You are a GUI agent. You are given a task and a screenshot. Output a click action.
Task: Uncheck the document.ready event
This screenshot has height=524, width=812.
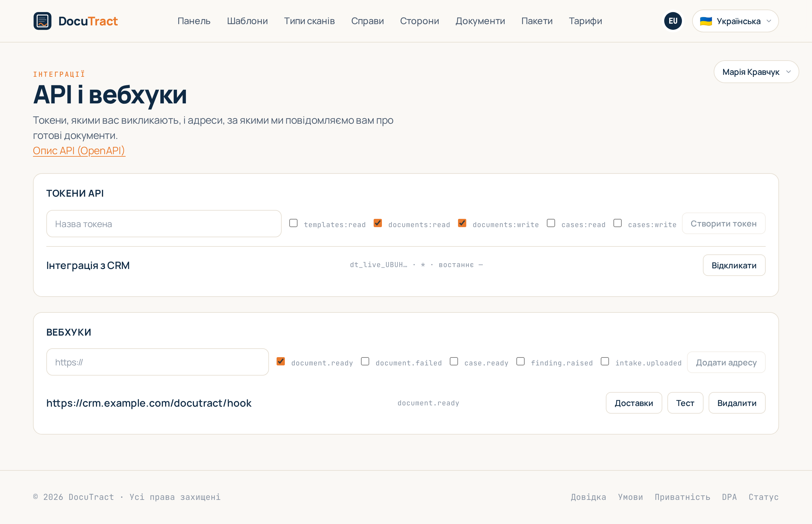pyautogui.click(x=281, y=361)
